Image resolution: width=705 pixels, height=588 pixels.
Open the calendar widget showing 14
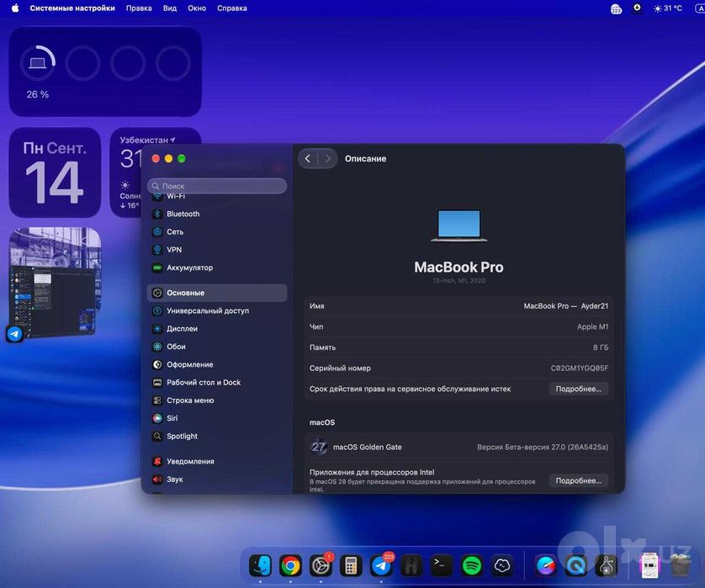55,172
